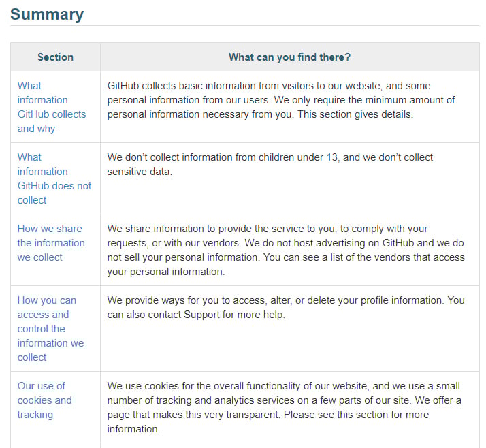Click the text about GitHub collecting basic information

pos(281,100)
